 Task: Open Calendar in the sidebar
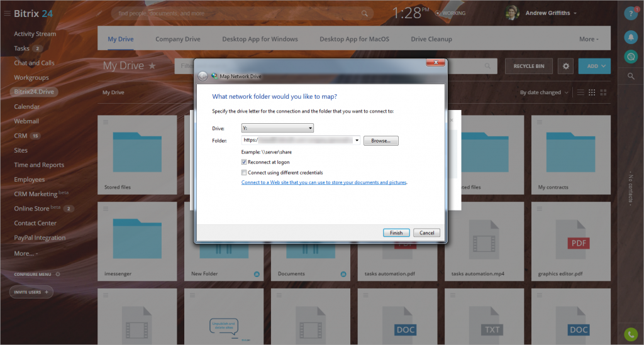click(26, 107)
